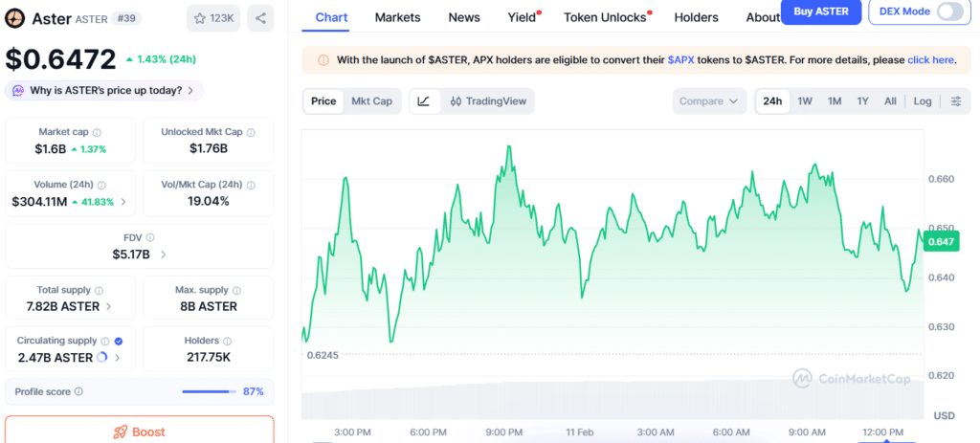Viewport: 980px width, 443px height.
Task: Open the info icon next to FDV
Action: (x=150, y=237)
